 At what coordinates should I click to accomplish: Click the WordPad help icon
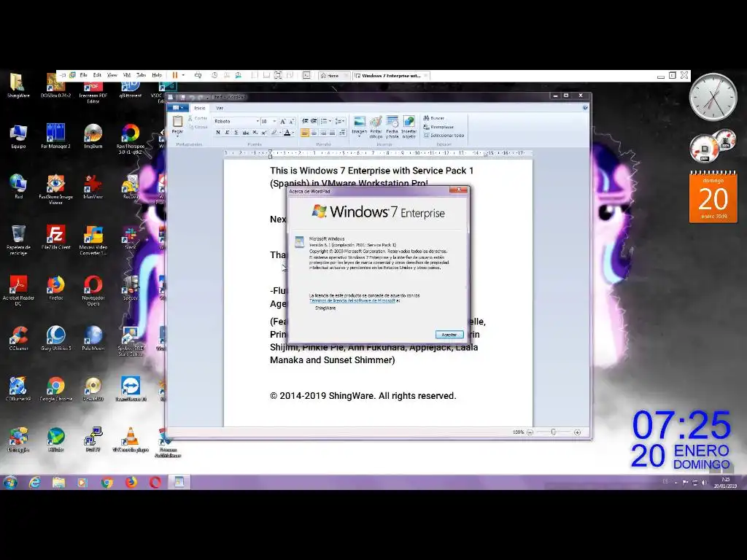pyautogui.click(x=585, y=108)
